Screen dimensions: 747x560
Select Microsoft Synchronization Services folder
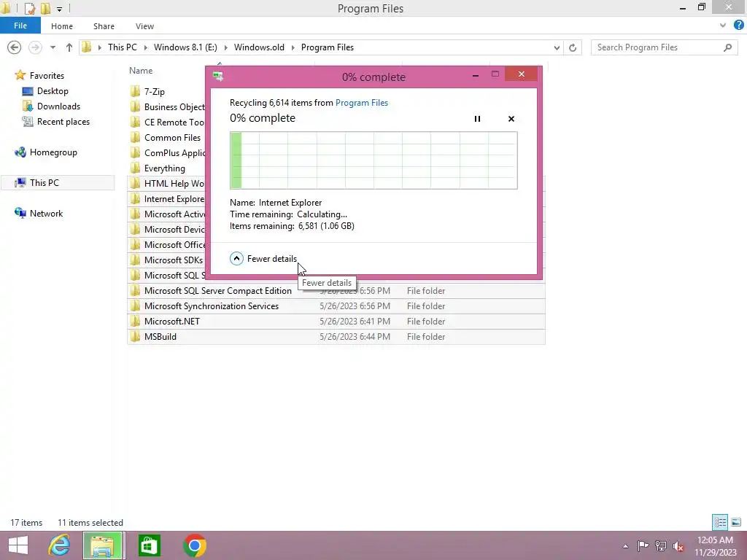[212, 306]
